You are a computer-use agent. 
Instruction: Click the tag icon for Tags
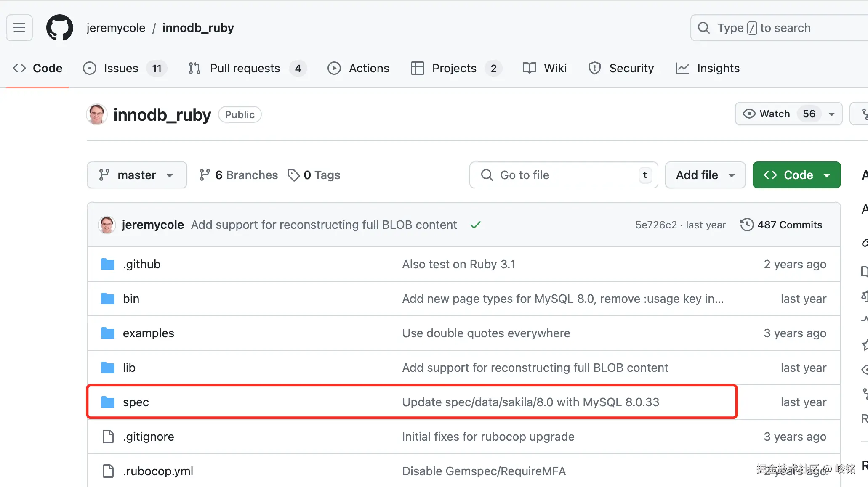click(x=293, y=175)
